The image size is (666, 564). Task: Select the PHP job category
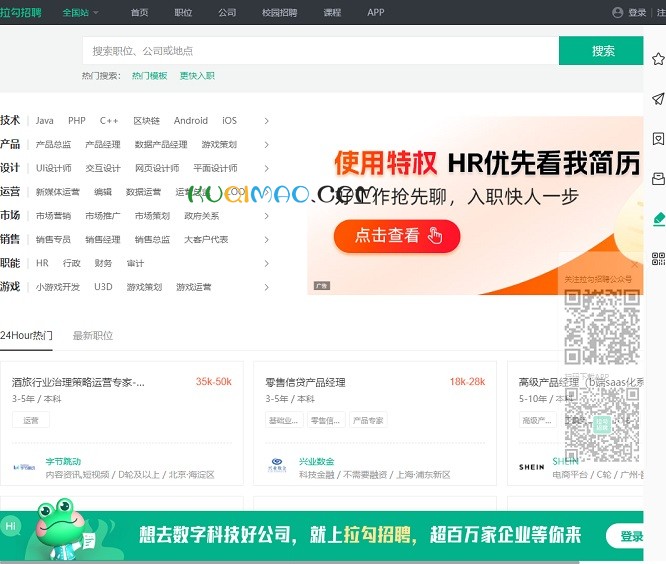[x=77, y=121]
